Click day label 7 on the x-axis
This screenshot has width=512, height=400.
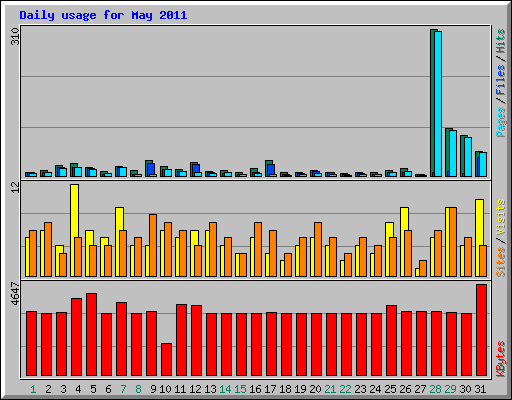pos(123,389)
